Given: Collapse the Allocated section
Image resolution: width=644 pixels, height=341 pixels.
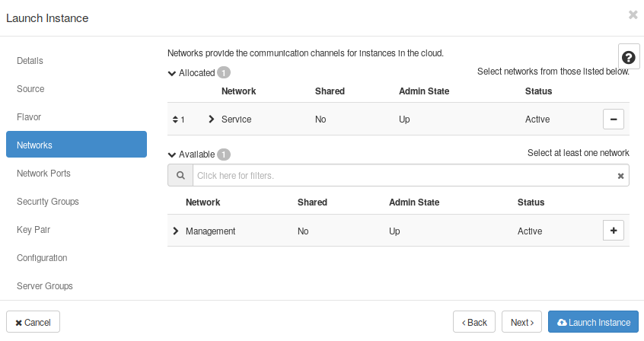Looking at the screenshot, I should 172,73.
